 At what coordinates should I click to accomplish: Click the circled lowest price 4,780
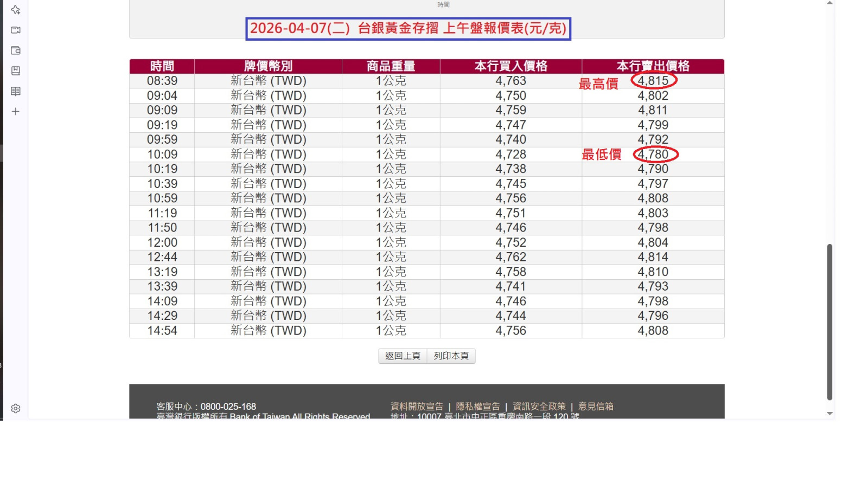[x=654, y=154]
